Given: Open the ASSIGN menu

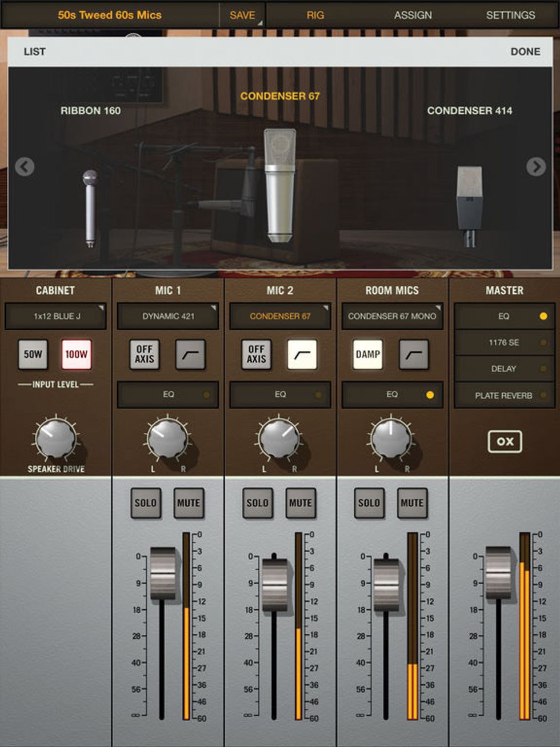Looking at the screenshot, I should coord(411,15).
